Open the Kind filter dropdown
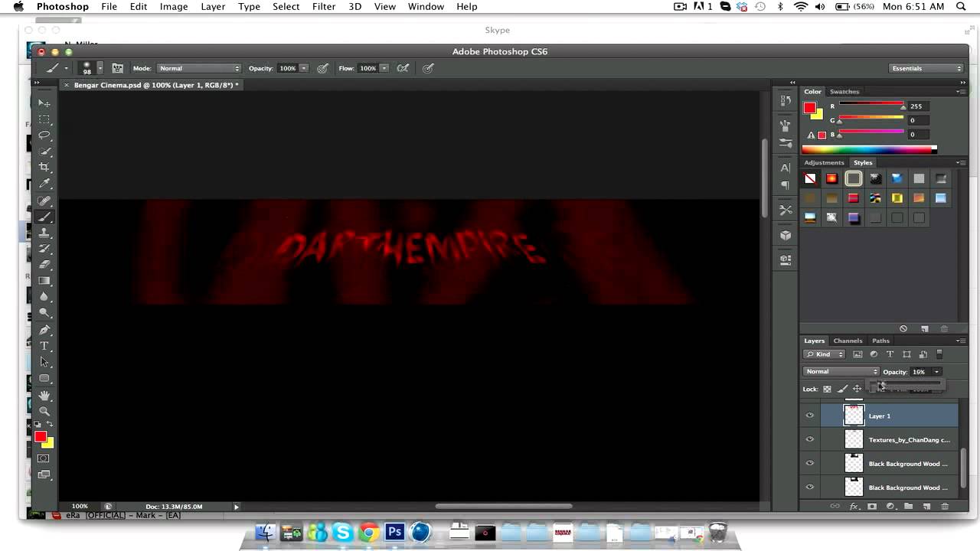Screen dimensions: 980x551 (x=824, y=354)
